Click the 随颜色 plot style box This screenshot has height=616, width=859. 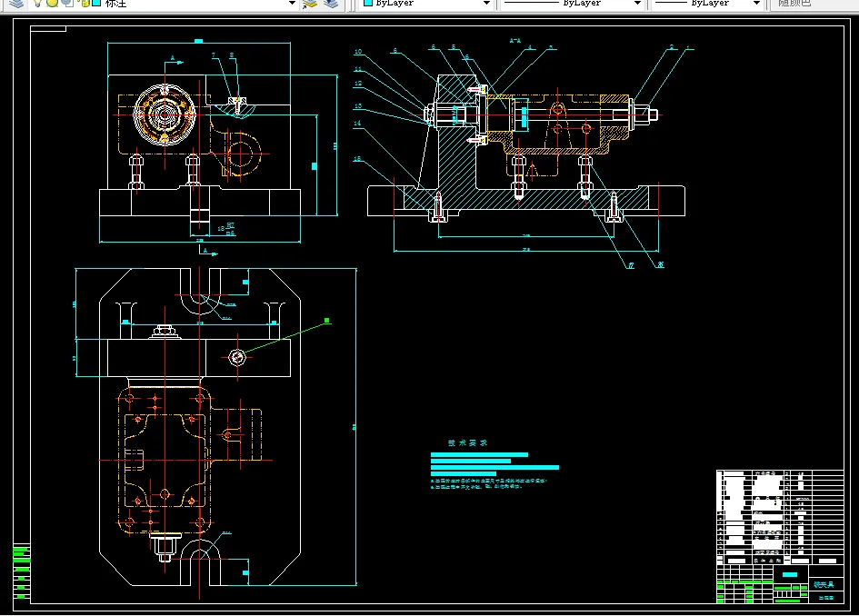coord(814,4)
